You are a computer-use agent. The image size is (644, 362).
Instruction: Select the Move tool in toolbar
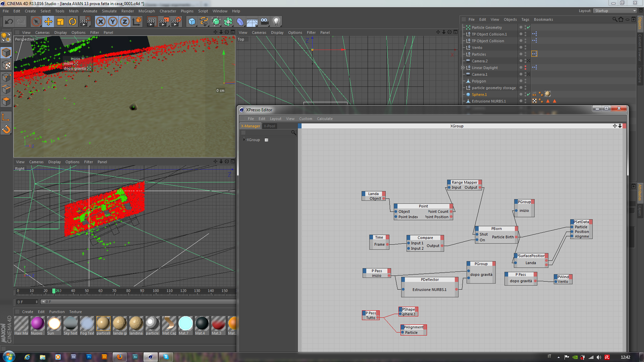[48, 22]
